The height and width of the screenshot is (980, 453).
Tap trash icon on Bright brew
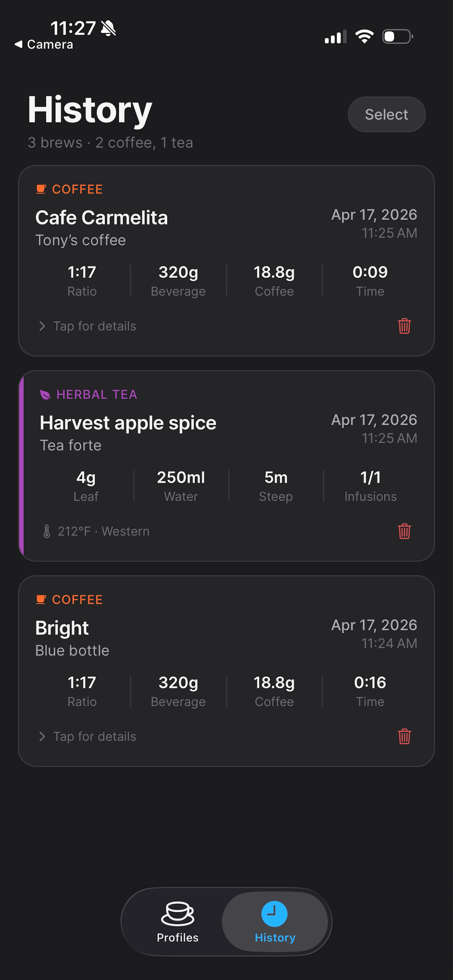click(404, 736)
